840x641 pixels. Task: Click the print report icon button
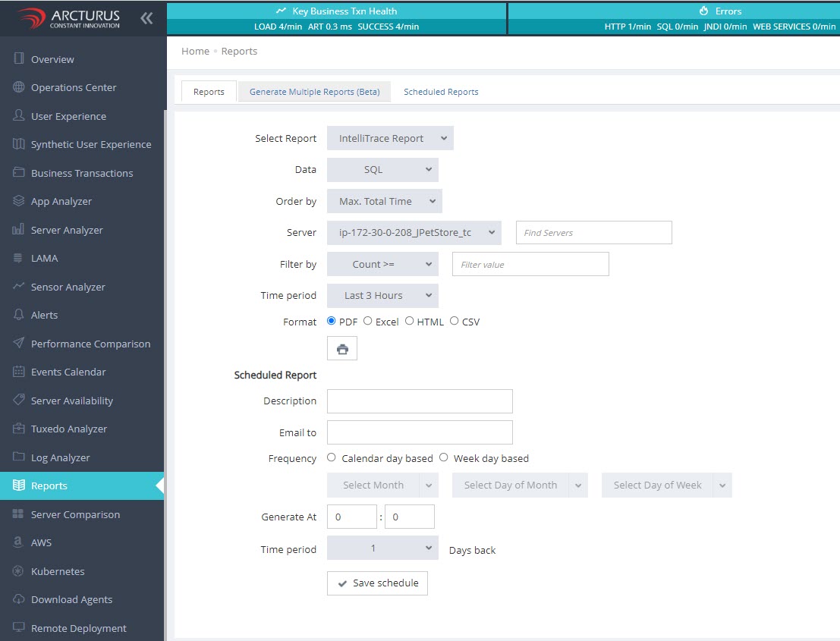pos(342,349)
